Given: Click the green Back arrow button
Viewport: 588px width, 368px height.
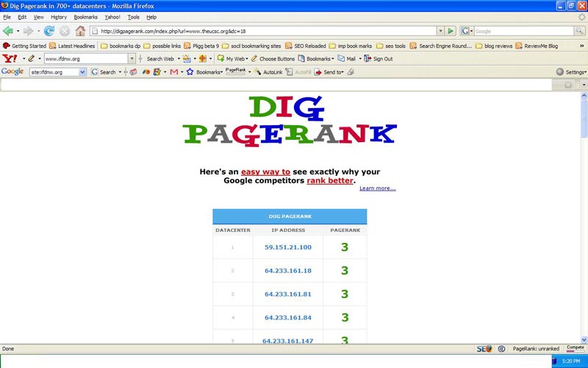Looking at the screenshot, I should point(8,31).
